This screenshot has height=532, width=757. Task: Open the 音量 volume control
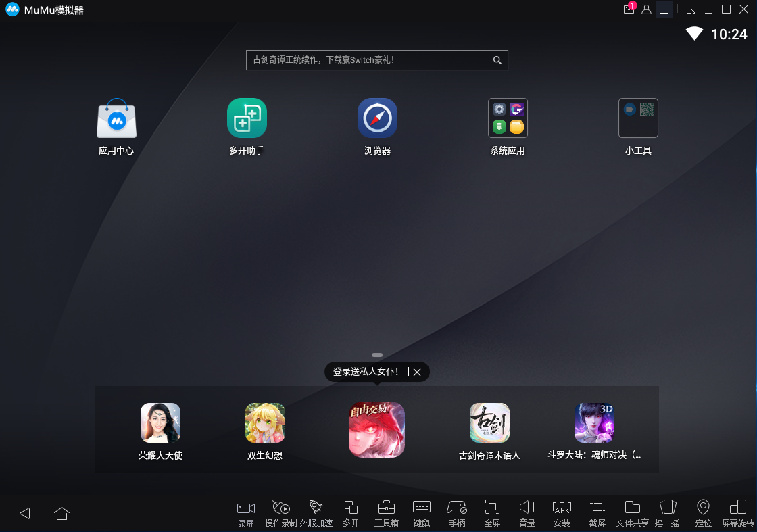527,513
